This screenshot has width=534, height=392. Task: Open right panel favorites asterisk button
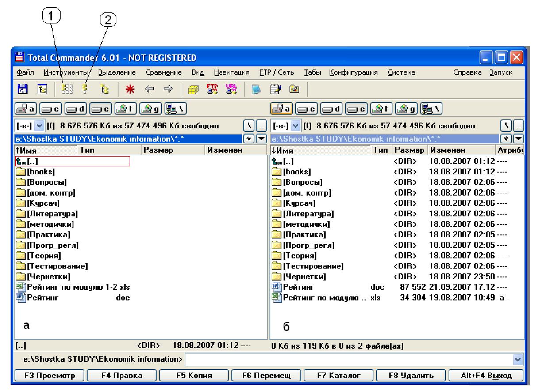(x=507, y=139)
